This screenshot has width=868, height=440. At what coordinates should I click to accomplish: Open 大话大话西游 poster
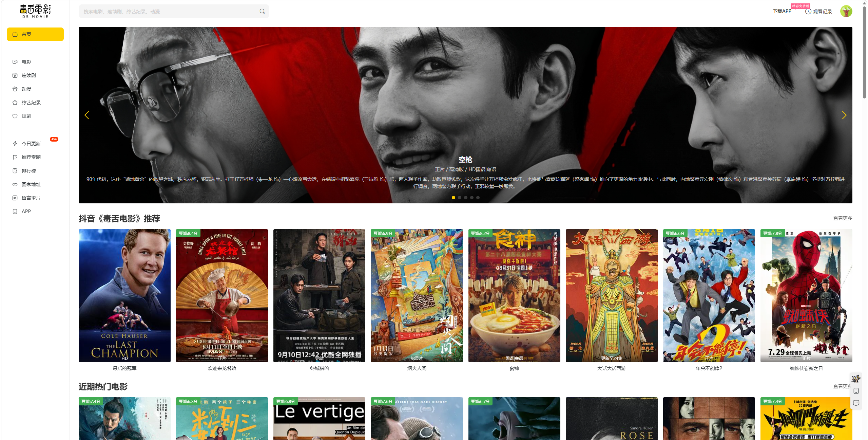(x=612, y=296)
